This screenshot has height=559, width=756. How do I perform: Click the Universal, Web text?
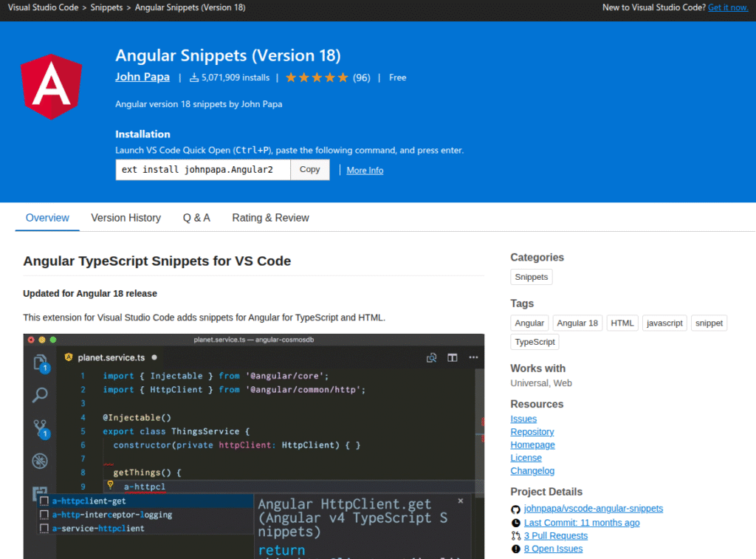click(541, 383)
